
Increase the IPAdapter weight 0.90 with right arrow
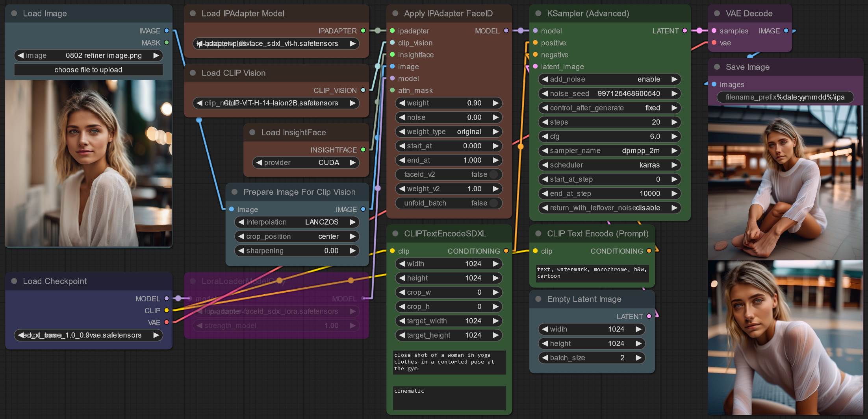496,103
